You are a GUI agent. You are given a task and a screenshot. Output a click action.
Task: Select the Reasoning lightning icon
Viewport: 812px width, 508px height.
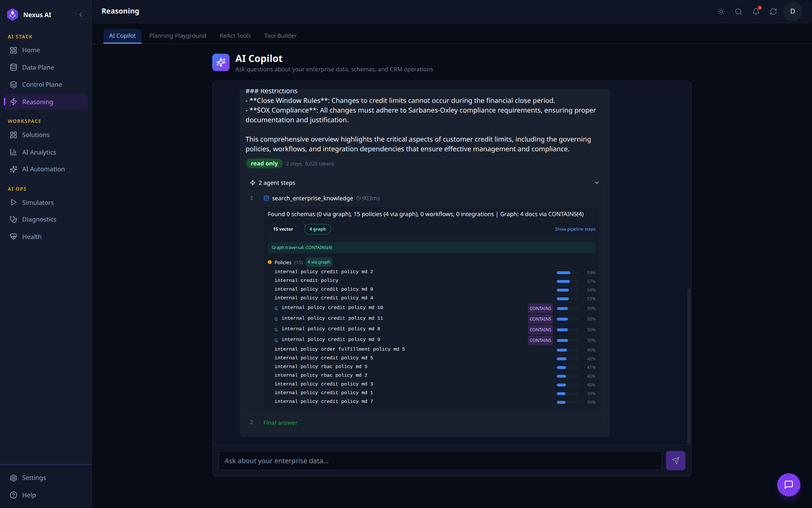[x=14, y=102]
